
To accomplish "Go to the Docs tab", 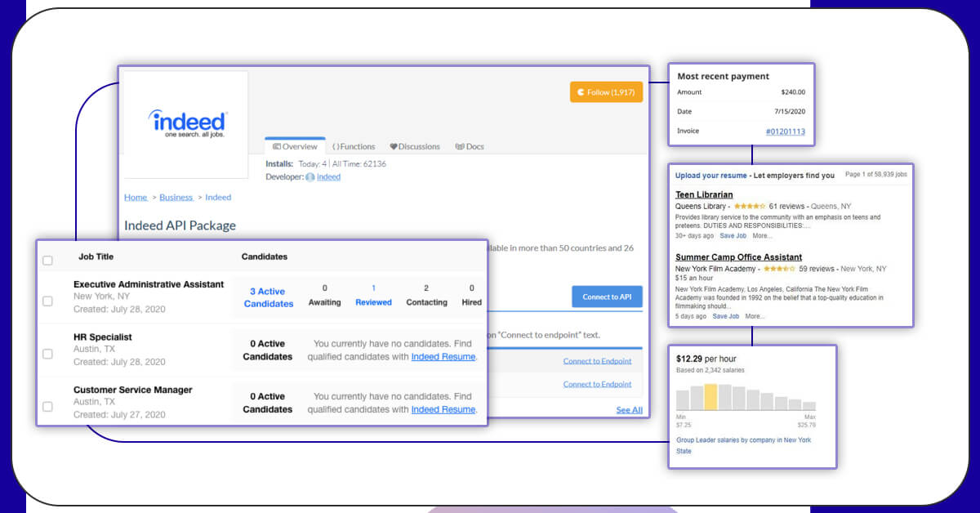I will [x=470, y=146].
